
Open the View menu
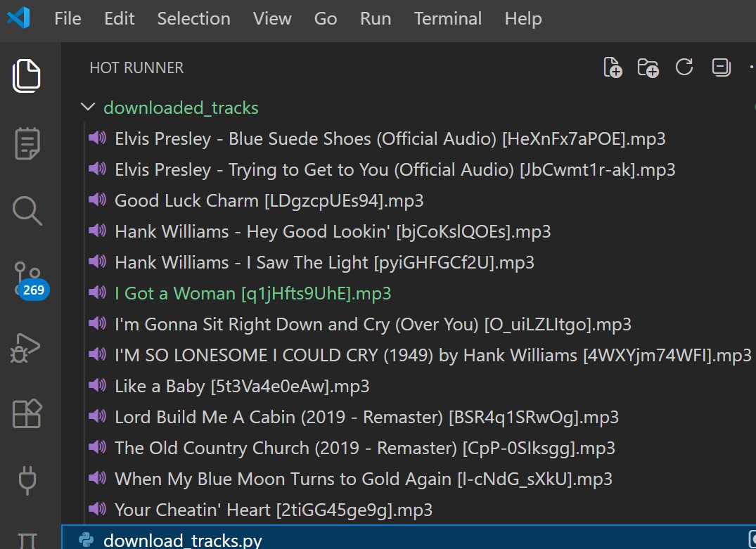[272, 19]
